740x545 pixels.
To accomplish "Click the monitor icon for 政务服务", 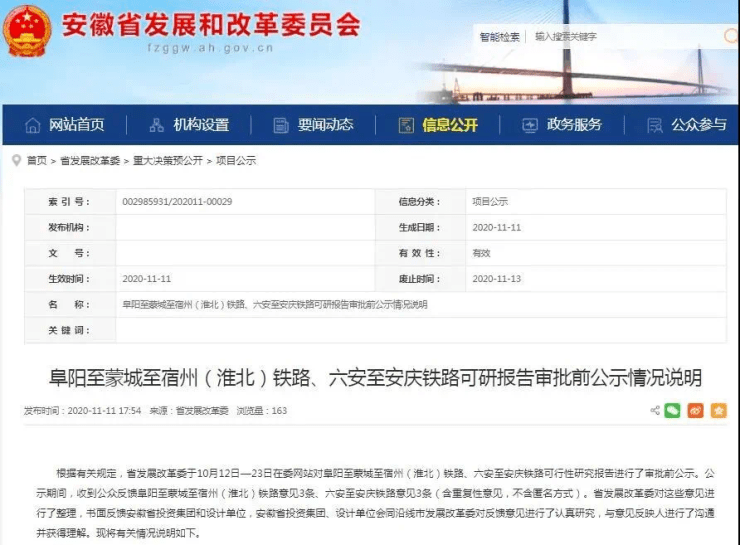I will click(x=529, y=125).
